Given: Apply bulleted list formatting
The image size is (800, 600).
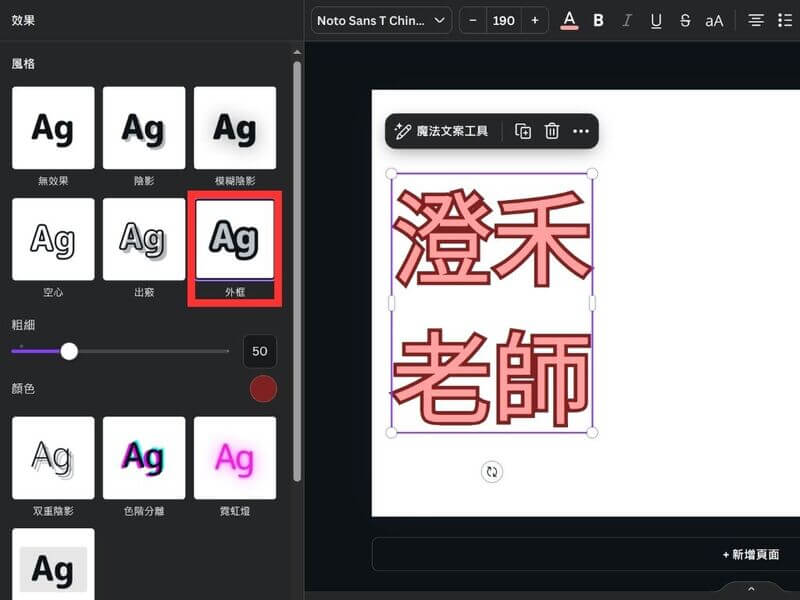Looking at the screenshot, I should pos(785,20).
